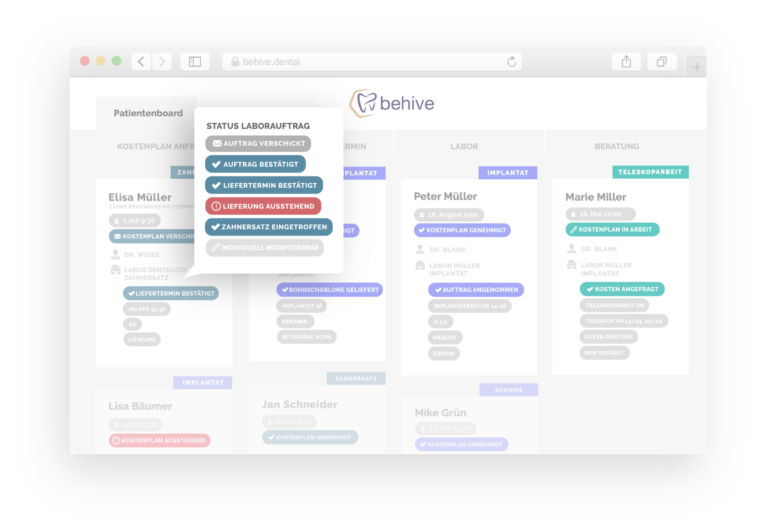The image size is (762, 532).
Task: Click the Auftrag angenommen tag
Action: coord(476,290)
